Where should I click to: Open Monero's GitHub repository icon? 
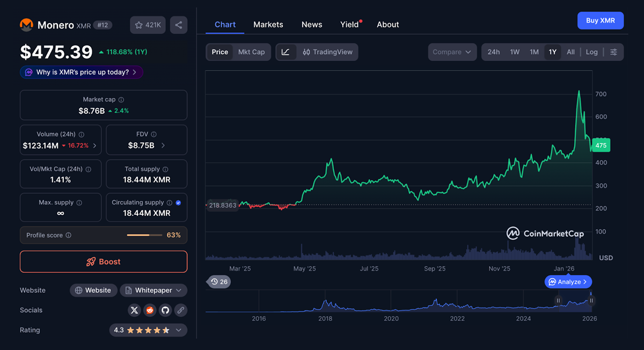click(x=165, y=310)
